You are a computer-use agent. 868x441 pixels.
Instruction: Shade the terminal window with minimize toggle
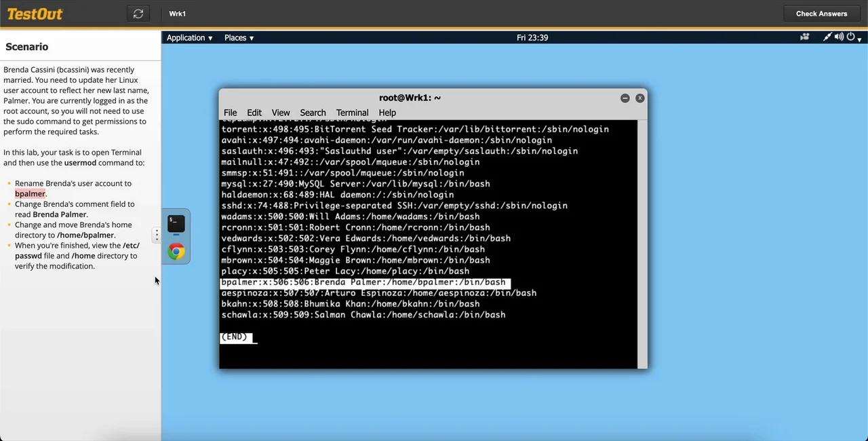(625, 98)
